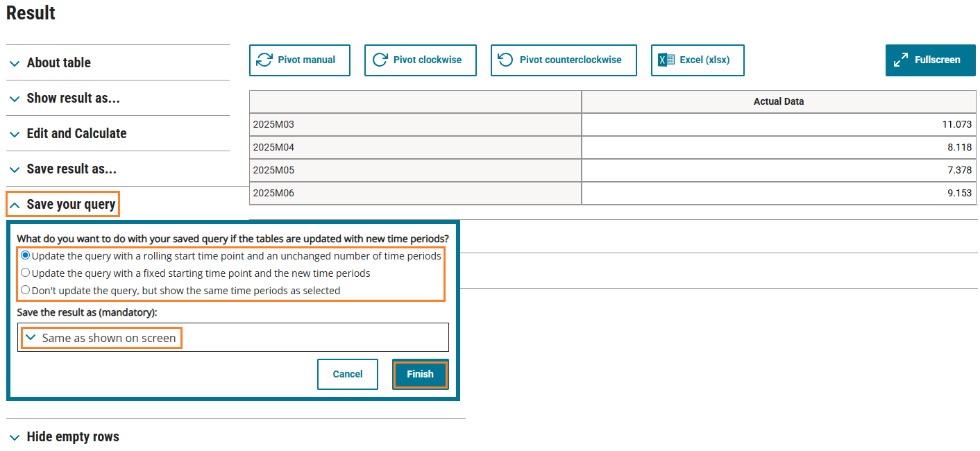Viewport: 980px width, 451px height.
Task: Open the Same as shown on screen dropdown
Action: [101, 338]
